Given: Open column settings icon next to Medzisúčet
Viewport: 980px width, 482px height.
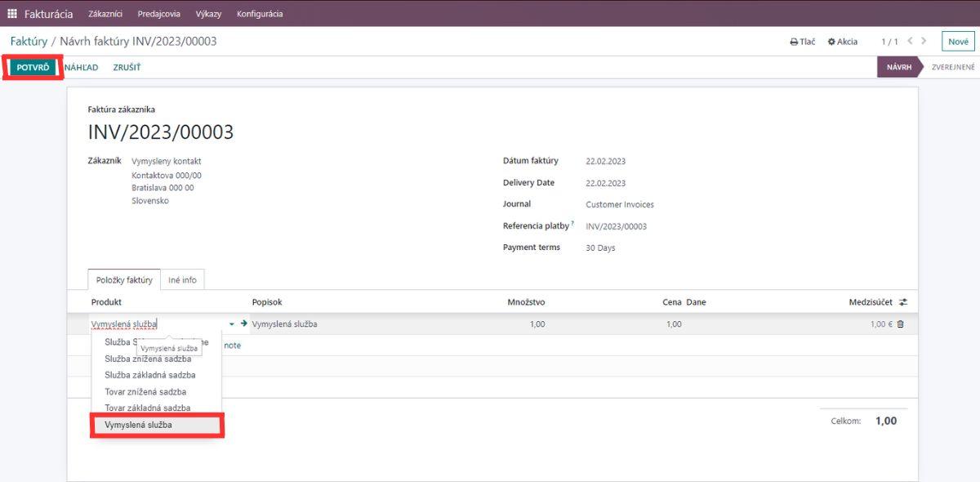Looking at the screenshot, I should click(903, 302).
